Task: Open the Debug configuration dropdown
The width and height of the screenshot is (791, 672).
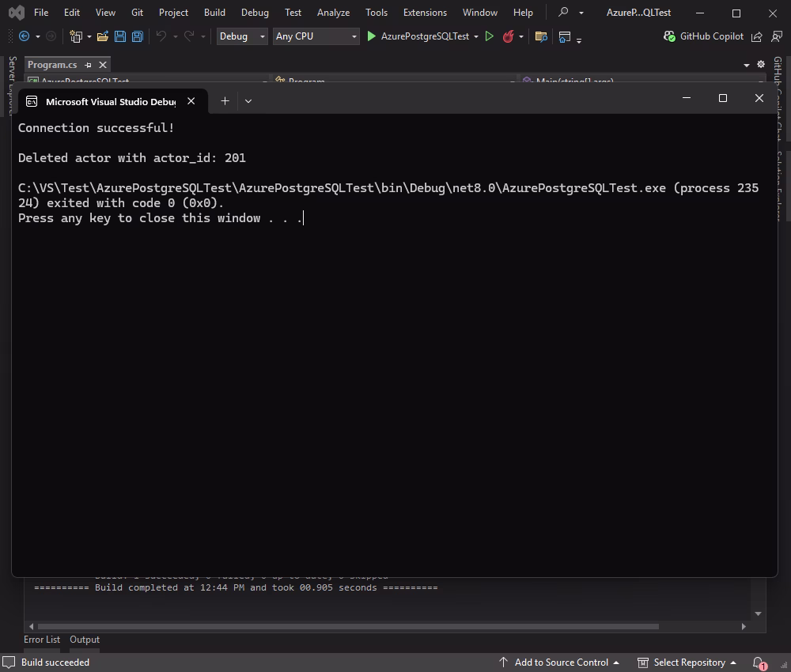Action: (x=241, y=36)
